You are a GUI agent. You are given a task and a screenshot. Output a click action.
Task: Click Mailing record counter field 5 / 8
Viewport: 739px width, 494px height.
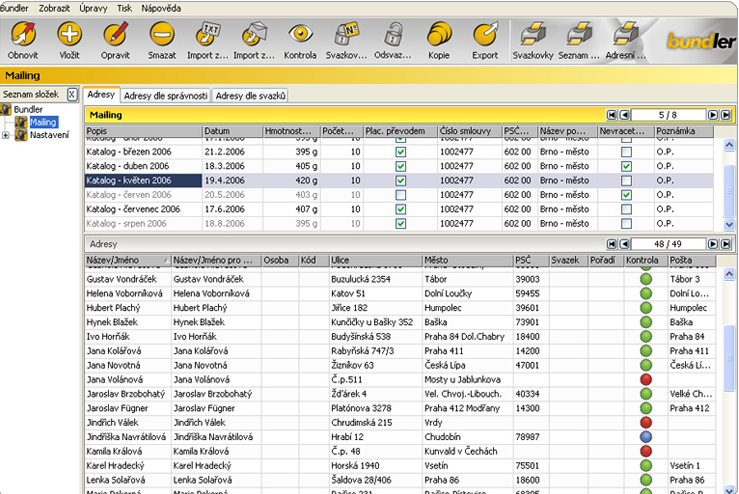(x=668, y=115)
